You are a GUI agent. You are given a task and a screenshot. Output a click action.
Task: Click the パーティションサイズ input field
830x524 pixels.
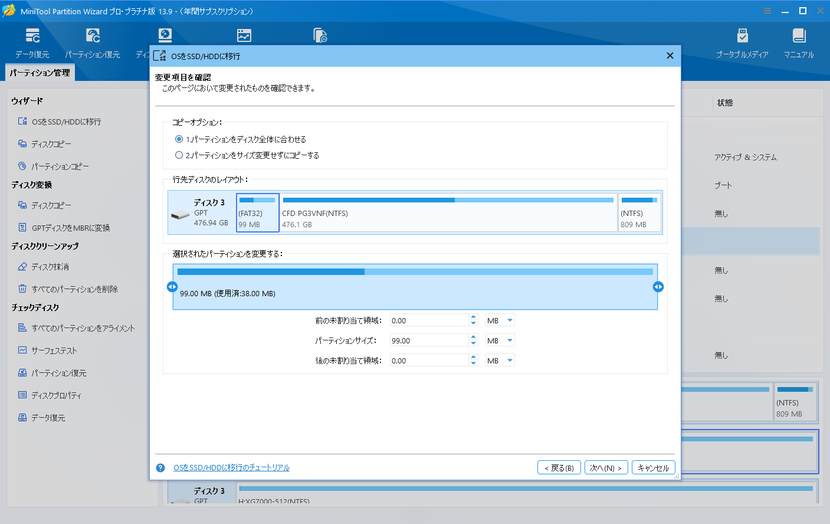tap(429, 340)
